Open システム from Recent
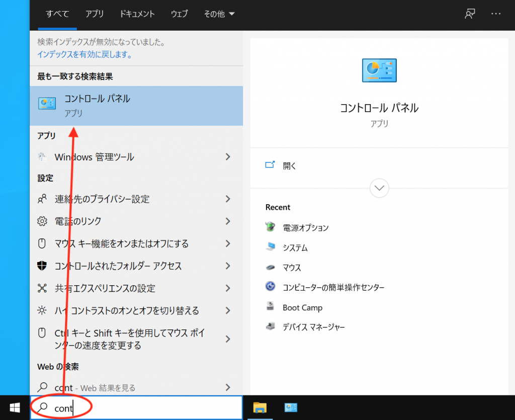Screen dimensions: 515x420 (x=295, y=247)
